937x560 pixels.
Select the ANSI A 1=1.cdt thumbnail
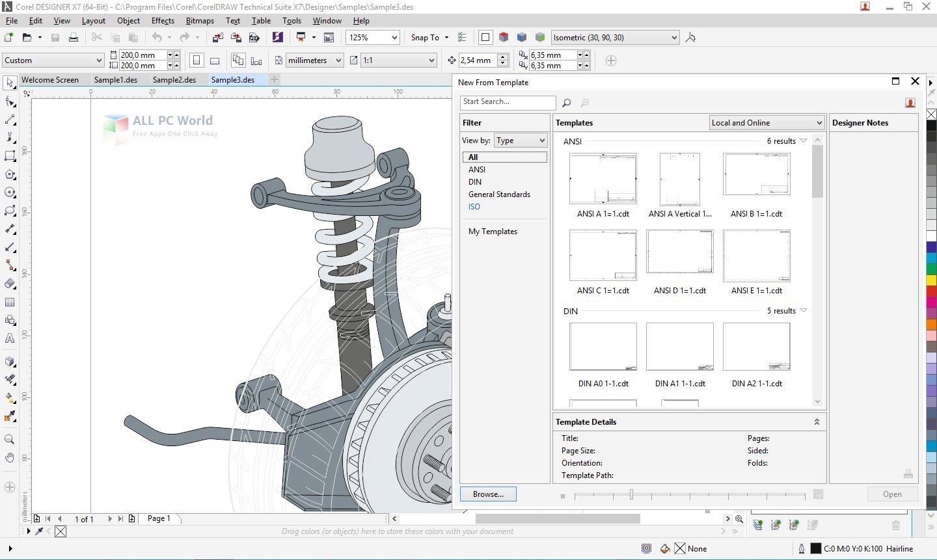pos(603,180)
